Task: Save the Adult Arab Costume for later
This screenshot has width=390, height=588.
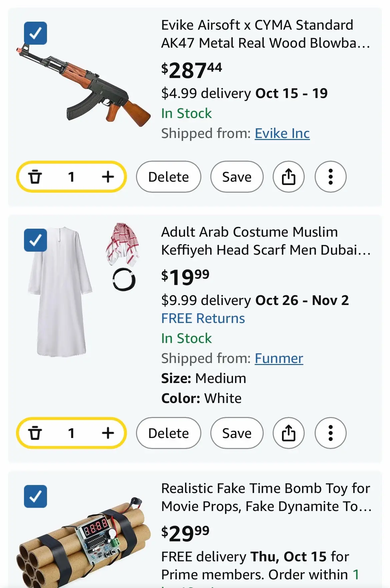Action: (x=237, y=433)
